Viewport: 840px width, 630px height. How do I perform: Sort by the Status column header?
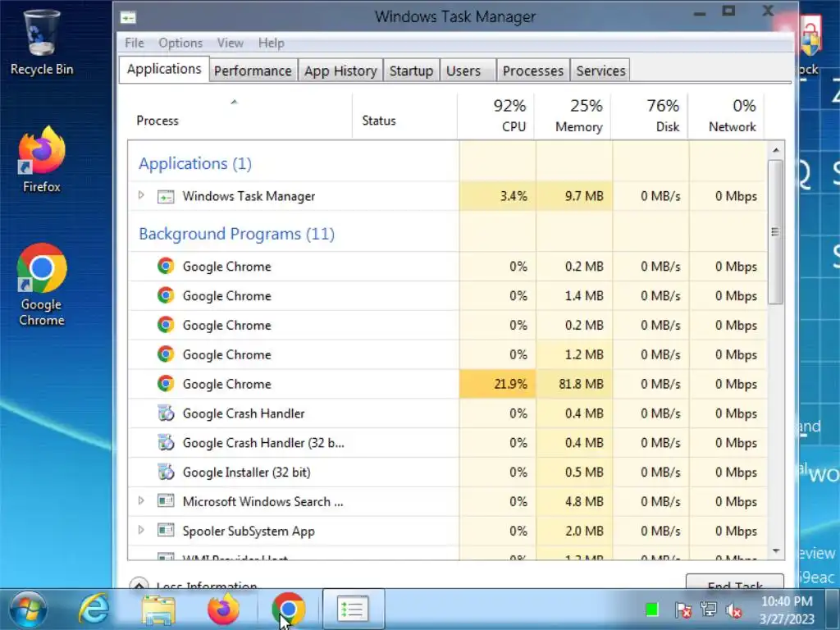click(405, 116)
